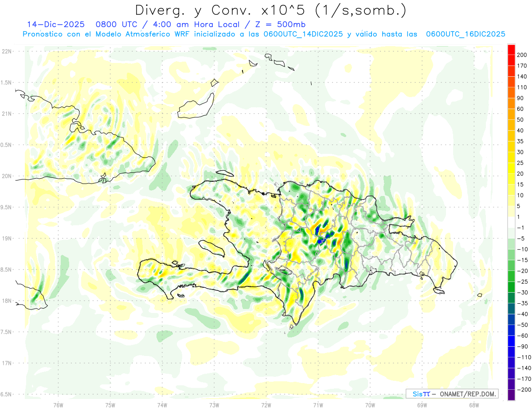The image size is (532, 411).
Task: Click the "-60" color bar label
Action: (x=524, y=336)
